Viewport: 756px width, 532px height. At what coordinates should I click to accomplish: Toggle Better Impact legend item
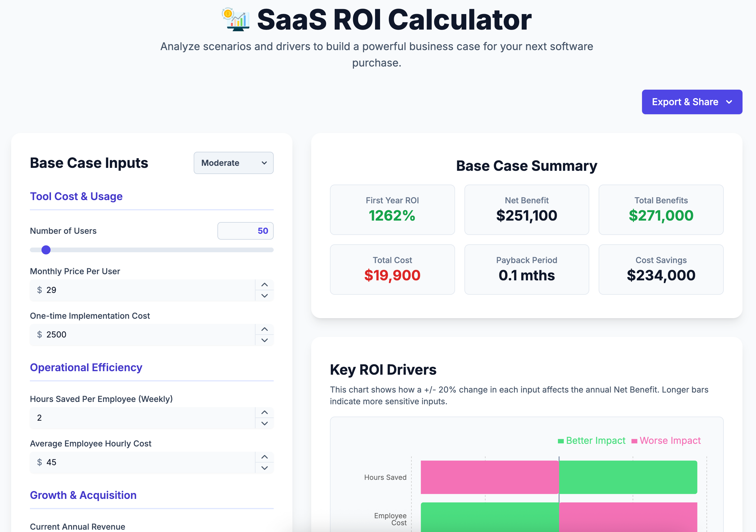592,441
